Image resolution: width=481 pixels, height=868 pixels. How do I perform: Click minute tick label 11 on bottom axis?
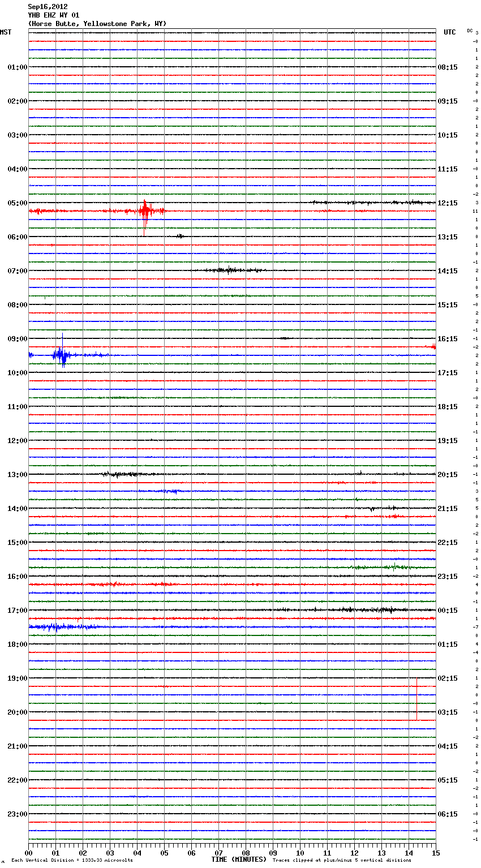[328, 853]
